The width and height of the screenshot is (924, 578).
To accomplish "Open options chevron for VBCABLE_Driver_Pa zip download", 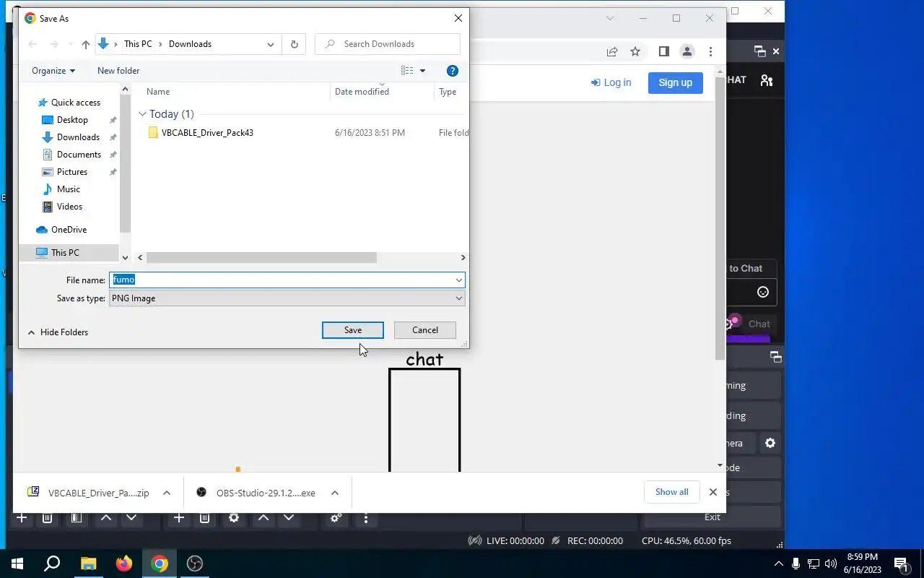I will [167, 493].
